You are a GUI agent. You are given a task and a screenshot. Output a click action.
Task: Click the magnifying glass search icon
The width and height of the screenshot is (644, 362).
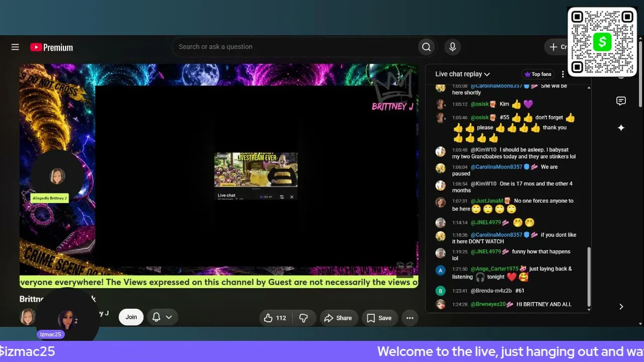tap(426, 47)
